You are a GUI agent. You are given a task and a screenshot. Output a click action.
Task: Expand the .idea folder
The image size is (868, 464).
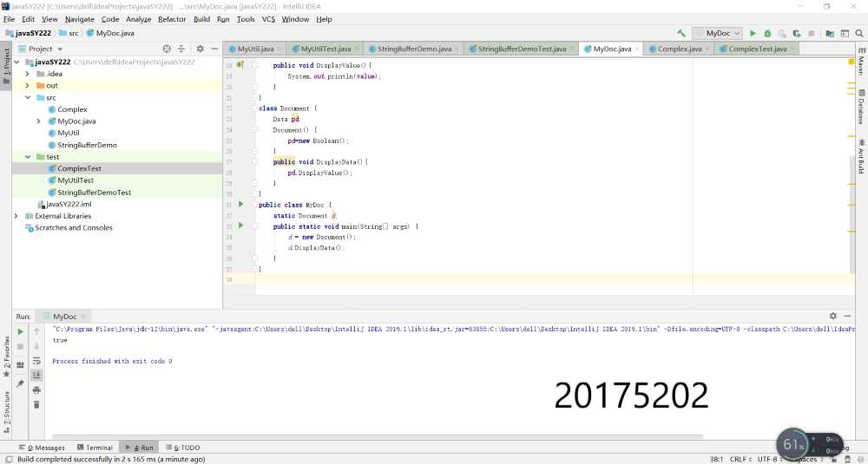point(28,74)
